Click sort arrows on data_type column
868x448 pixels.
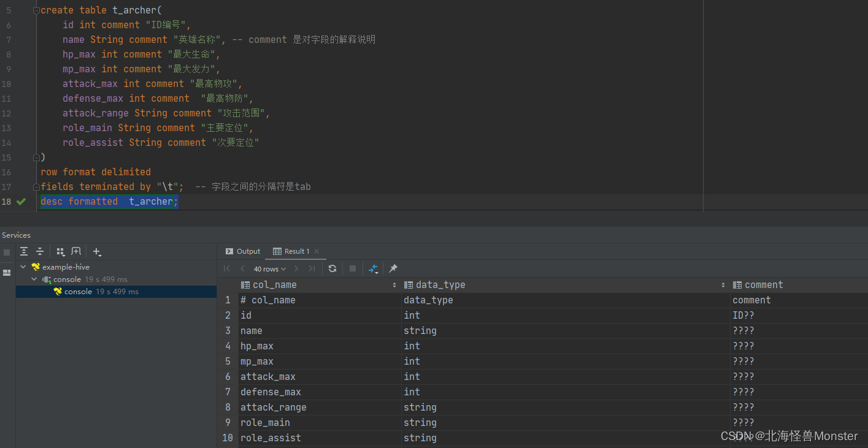click(724, 285)
